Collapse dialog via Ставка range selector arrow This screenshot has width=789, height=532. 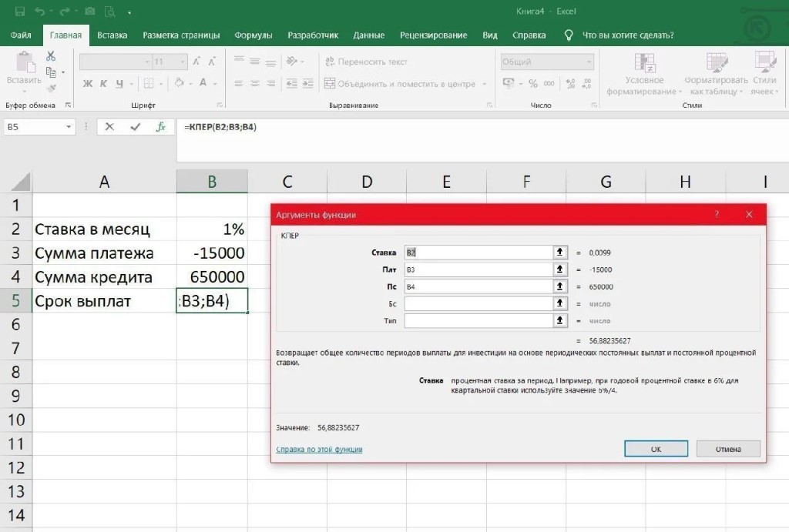559,253
